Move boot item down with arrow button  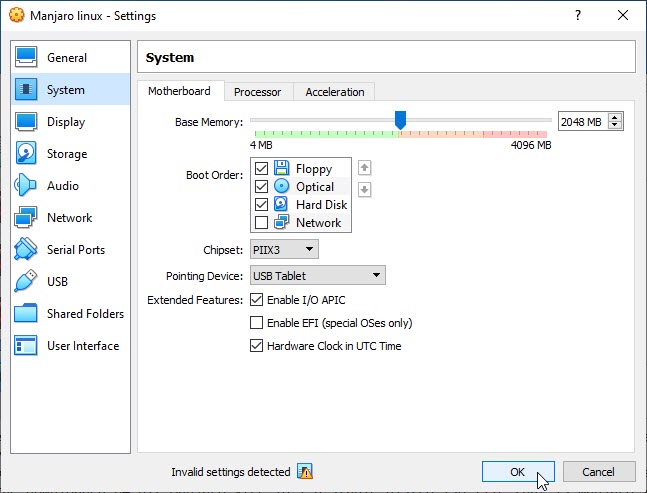(x=364, y=190)
